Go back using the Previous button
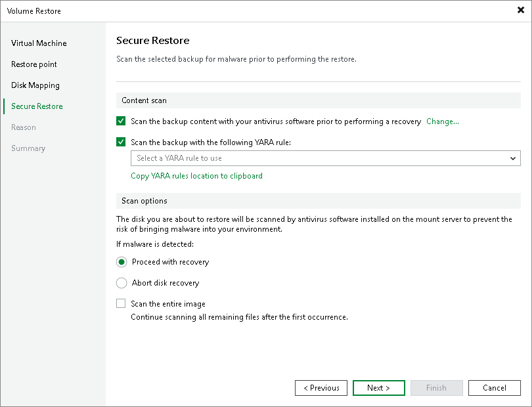The width and height of the screenshot is (532, 407). 321,388
